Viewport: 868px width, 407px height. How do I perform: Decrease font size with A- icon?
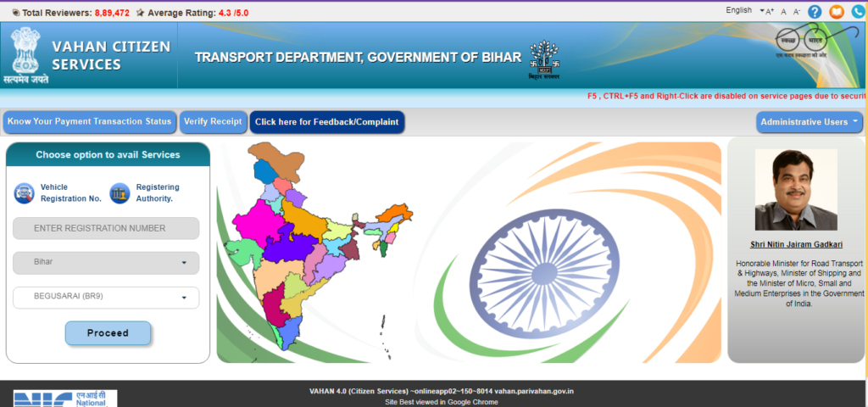click(x=797, y=12)
